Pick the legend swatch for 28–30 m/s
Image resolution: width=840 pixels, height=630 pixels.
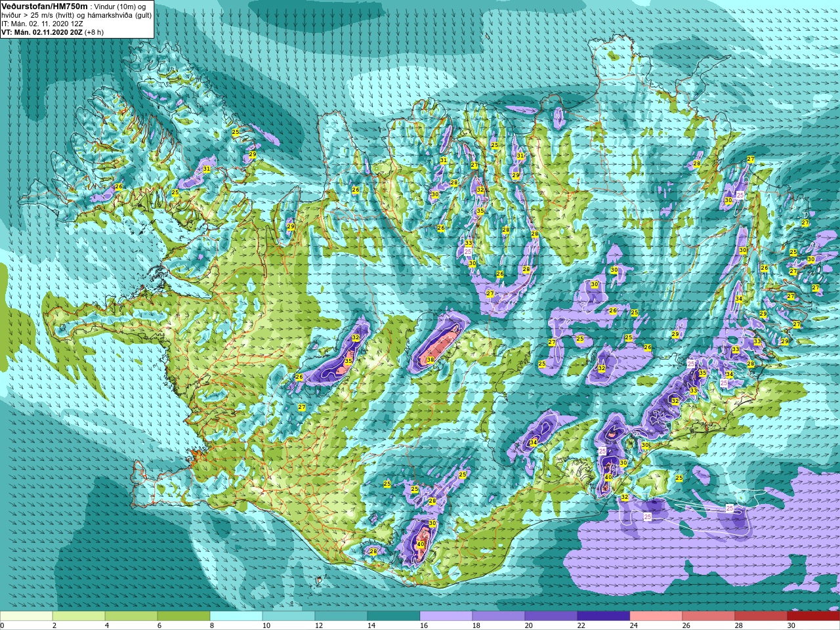[x=761, y=616]
